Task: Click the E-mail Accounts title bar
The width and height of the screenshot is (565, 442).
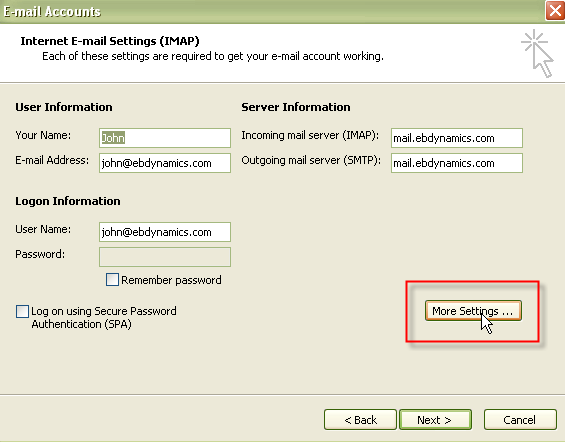Action: pyautogui.click(x=270, y=12)
